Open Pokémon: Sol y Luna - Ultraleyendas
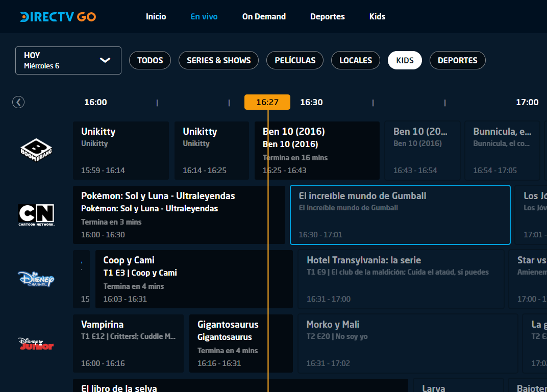Screen dimensions: 547x392 tap(179, 215)
